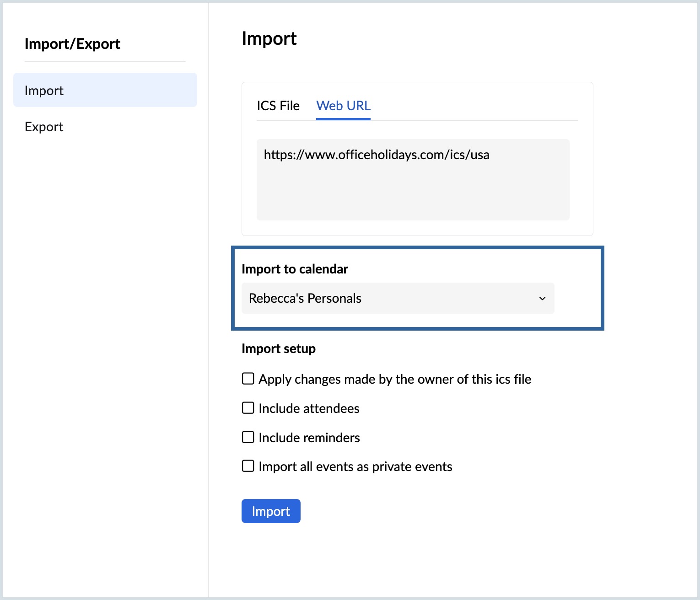Check the Include attendees option
This screenshot has height=600, width=700.
point(248,408)
